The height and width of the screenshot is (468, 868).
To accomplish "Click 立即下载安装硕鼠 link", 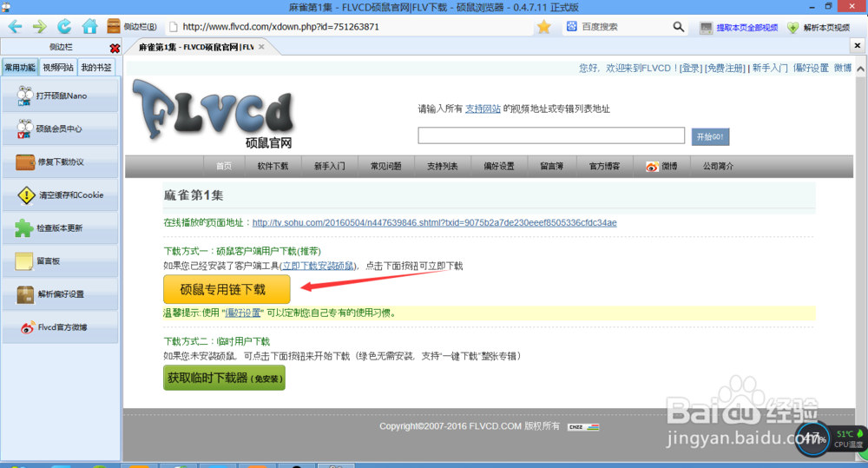I will [x=318, y=266].
